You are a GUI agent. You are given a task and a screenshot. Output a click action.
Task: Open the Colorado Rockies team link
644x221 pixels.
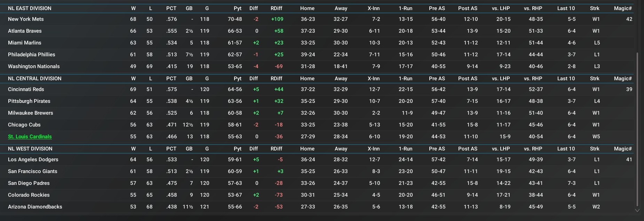tap(29, 195)
